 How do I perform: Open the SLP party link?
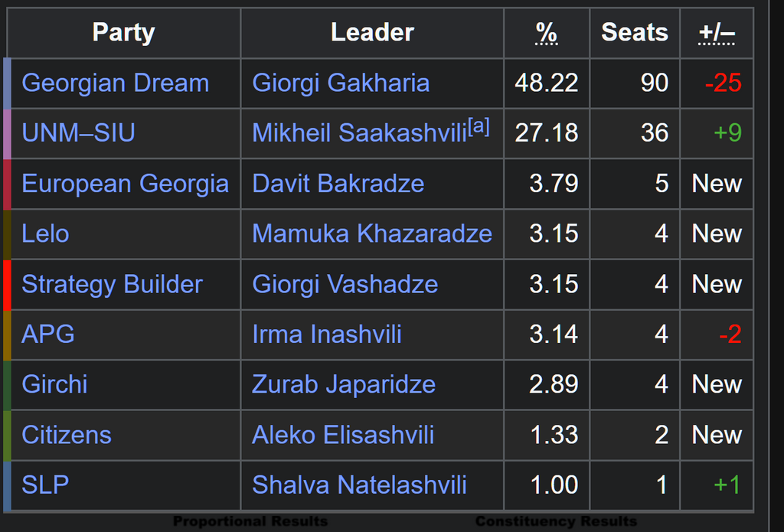point(45,485)
